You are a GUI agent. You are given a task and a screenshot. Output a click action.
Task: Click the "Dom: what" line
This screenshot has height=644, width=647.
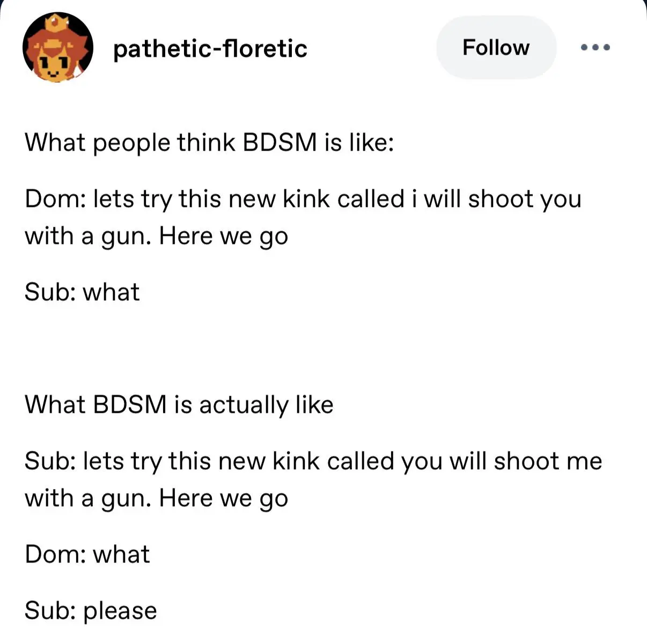pyautogui.click(x=87, y=554)
